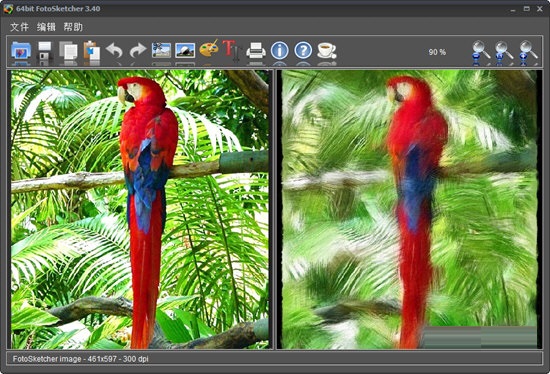Open the 编辑 menu
Screen dimensions: 550x374
46,27
